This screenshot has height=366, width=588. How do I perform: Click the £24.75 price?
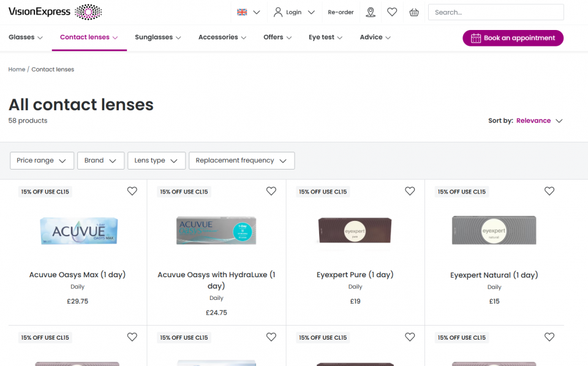coord(216,312)
